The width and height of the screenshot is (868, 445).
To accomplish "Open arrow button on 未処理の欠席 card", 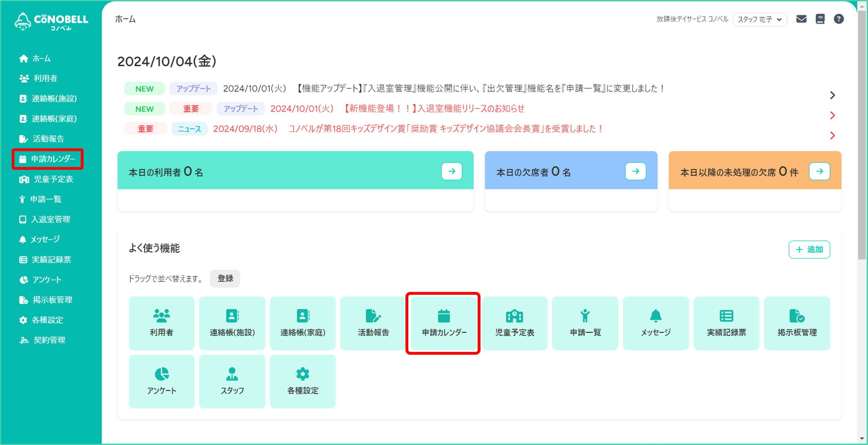I will click(819, 171).
